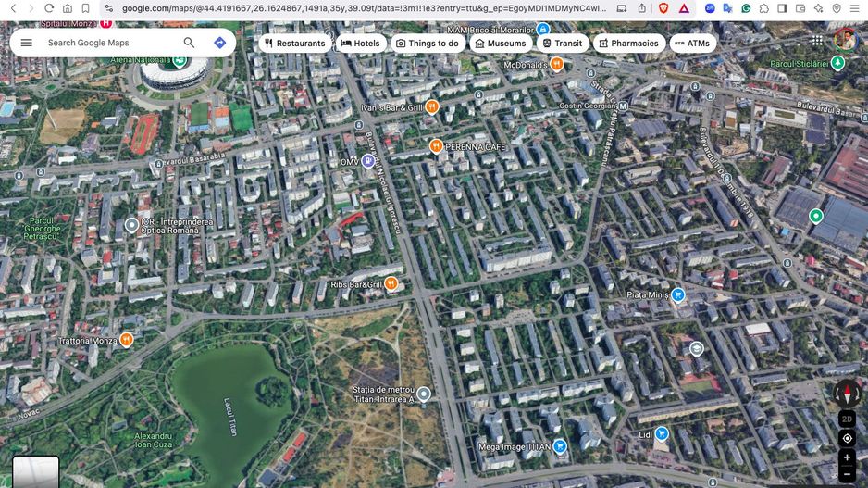Bookmark this page in the browser
This screenshot has height=488, width=868.
(85, 8)
